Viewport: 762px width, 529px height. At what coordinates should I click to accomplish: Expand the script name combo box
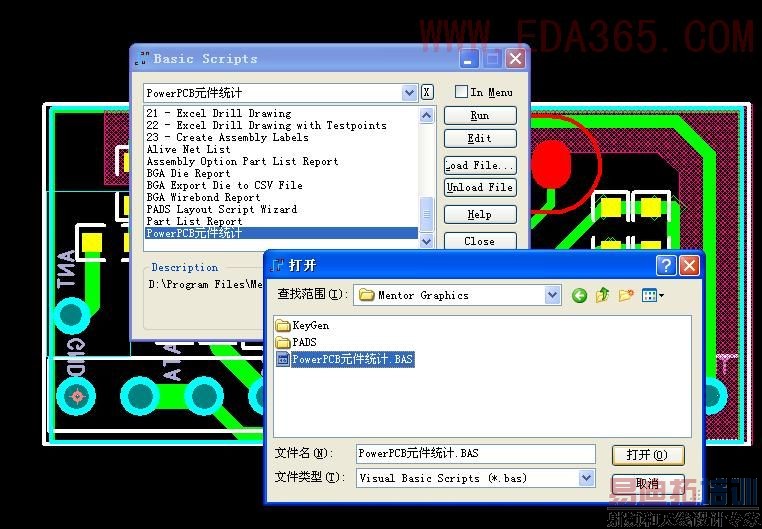[x=410, y=92]
